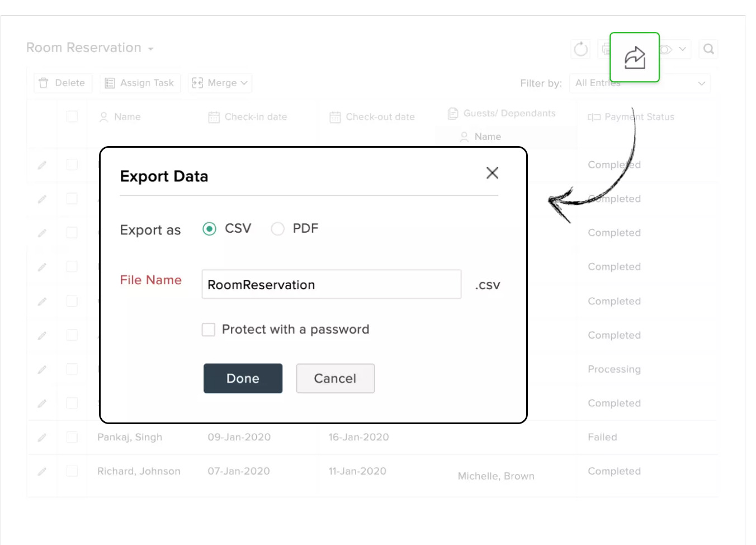
Task: Refresh the Room Reservation records list
Action: click(x=580, y=49)
